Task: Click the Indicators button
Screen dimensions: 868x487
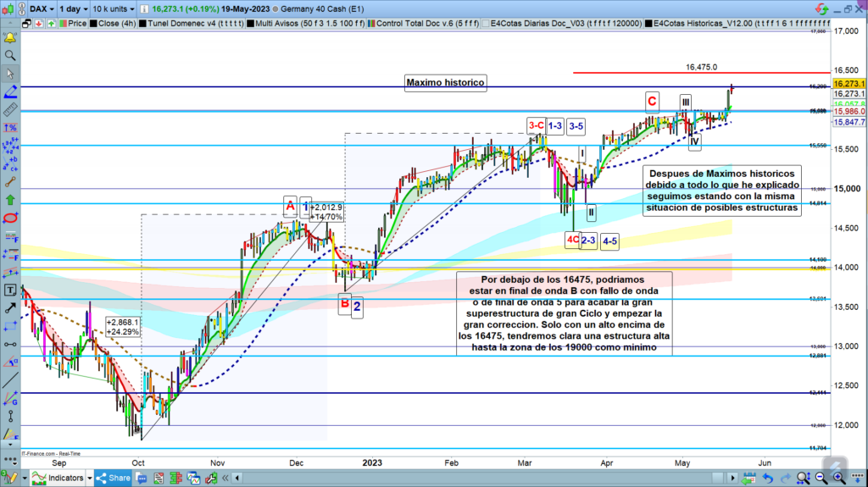Action: pyautogui.click(x=61, y=478)
